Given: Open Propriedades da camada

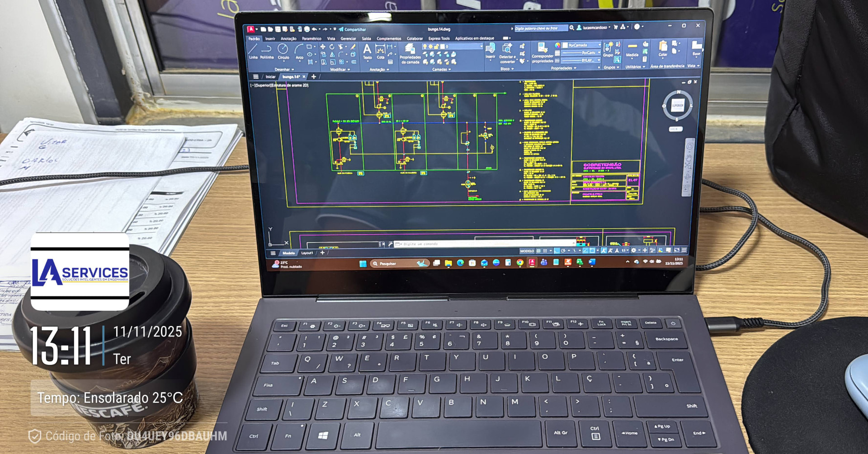Looking at the screenshot, I should point(410,53).
